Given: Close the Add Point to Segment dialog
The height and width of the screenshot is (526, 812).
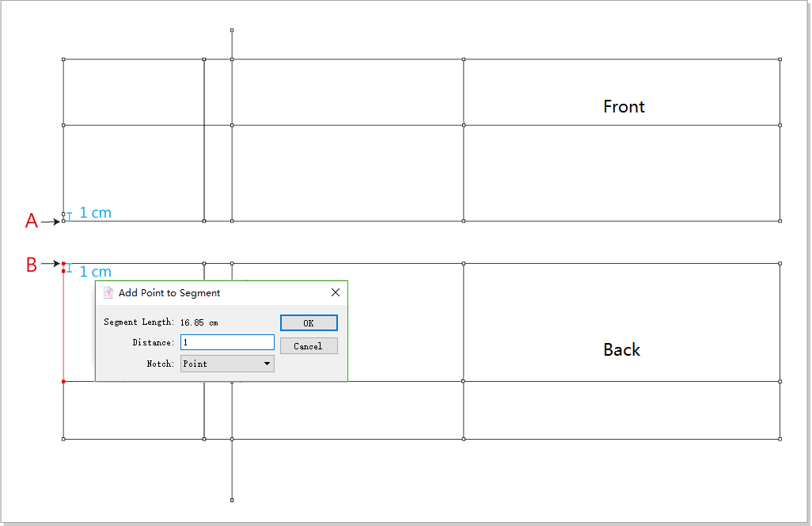Looking at the screenshot, I should coord(336,292).
